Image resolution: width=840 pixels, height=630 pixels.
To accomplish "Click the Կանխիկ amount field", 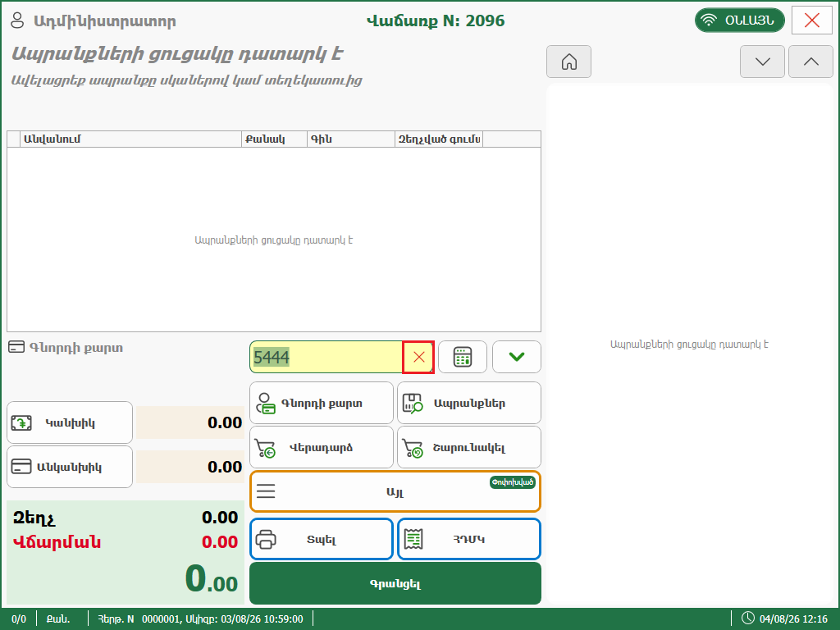I will click(190, 422).
